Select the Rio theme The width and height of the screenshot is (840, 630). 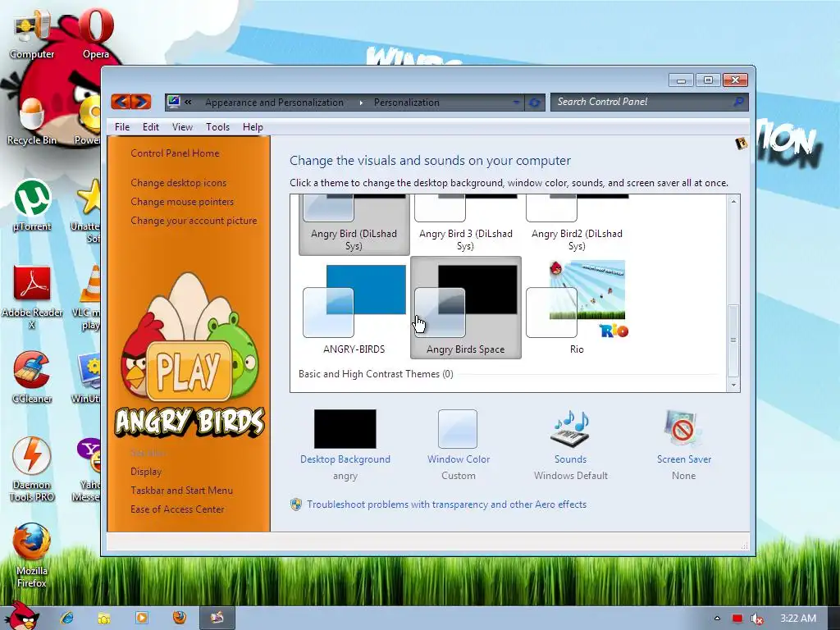pos(577,308)
